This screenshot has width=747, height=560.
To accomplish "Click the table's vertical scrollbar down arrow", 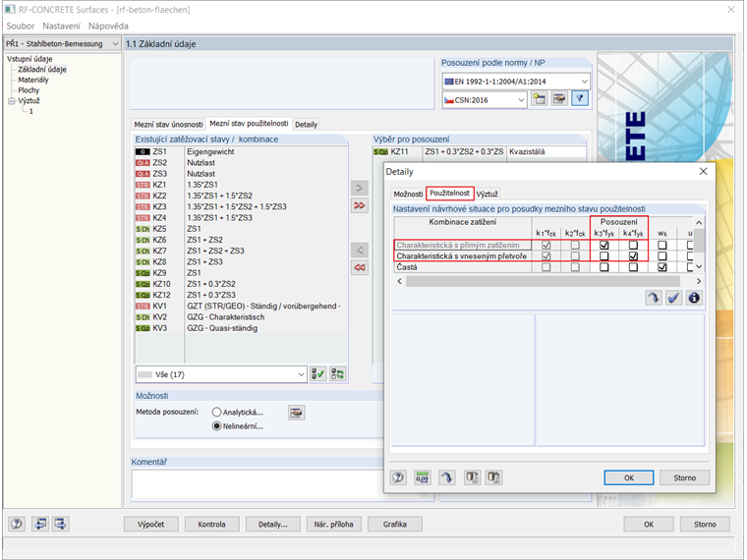I will [x=699, y=266].
